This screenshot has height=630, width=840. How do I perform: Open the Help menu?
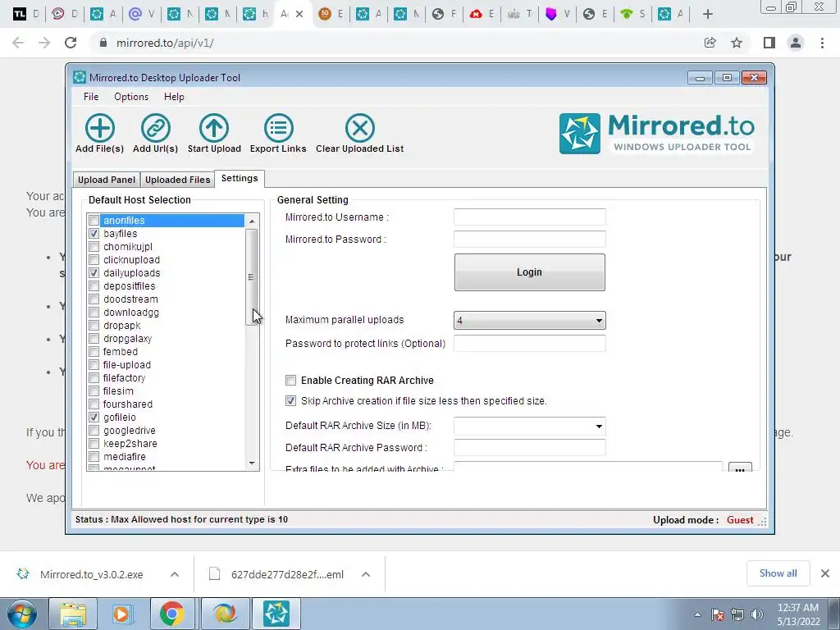174,97
